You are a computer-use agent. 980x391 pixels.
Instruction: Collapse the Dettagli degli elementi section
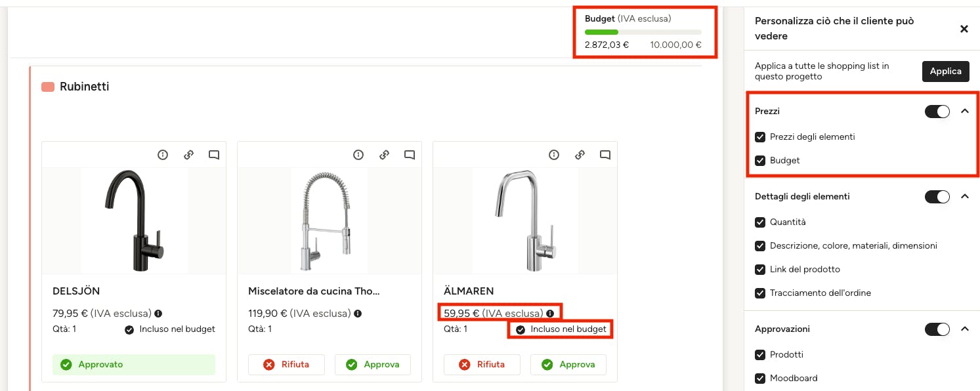(964, 196)
